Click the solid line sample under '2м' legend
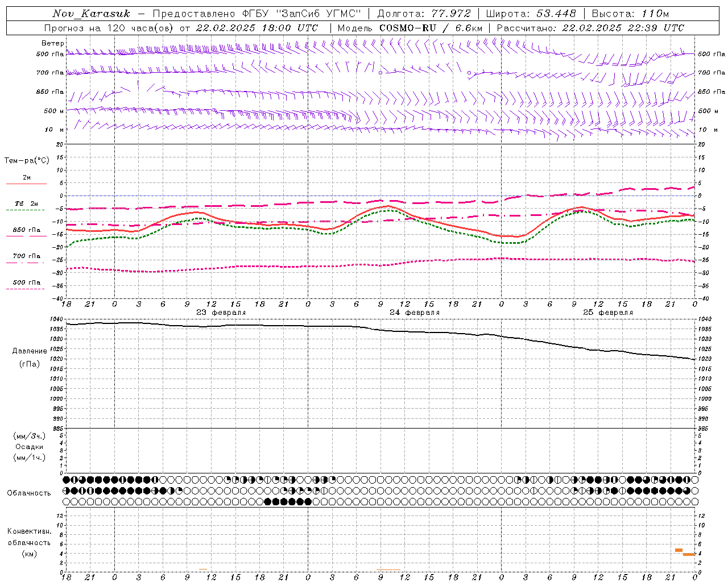The width and height of the screenshot is (728, 582). pyautogui.click(x=26, y=184)
